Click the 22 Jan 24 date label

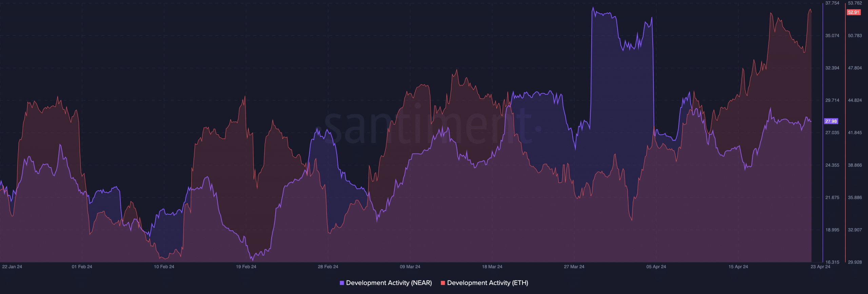coord(12,267)
